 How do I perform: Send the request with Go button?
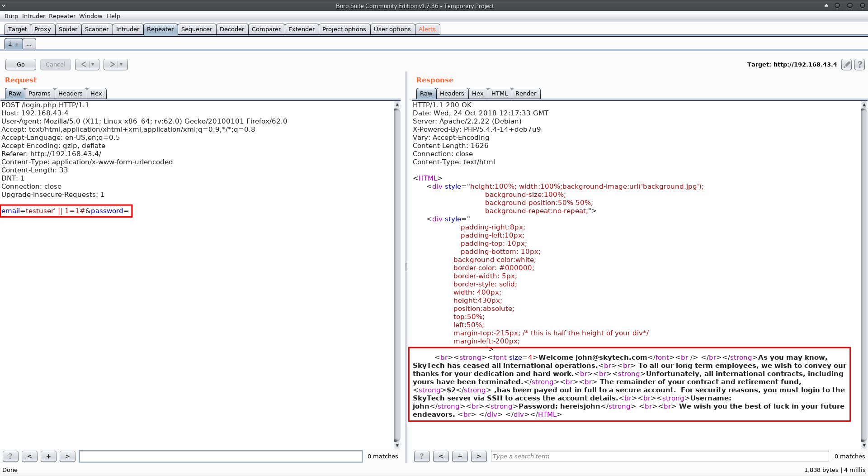point(21,64)
